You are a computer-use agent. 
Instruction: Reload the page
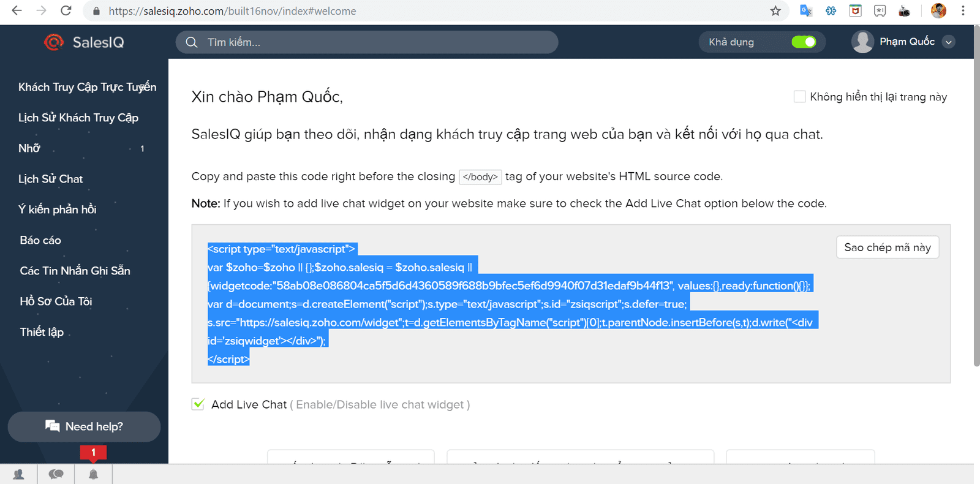[x=66, y=10]
